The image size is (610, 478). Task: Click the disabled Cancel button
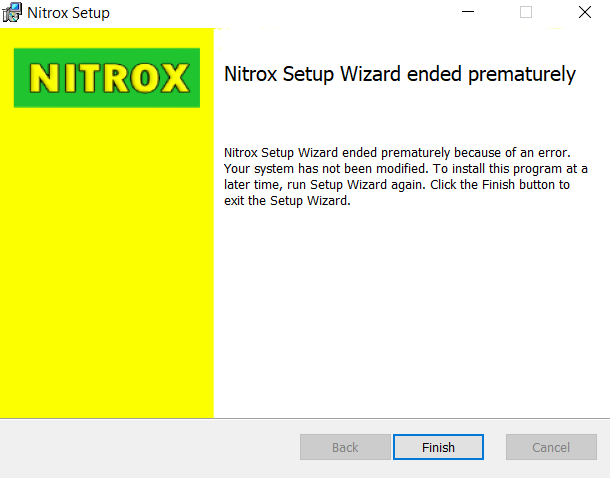(551, 447)
